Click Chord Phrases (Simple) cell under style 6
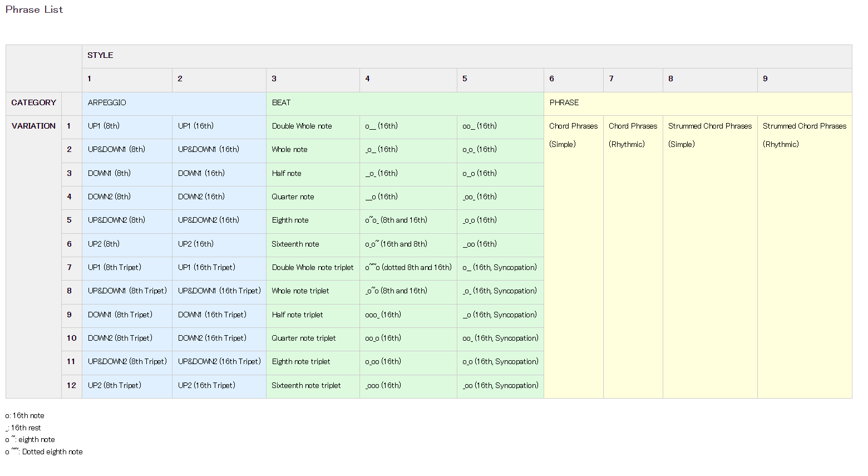868x476 pixels. [x=574, y=257]
